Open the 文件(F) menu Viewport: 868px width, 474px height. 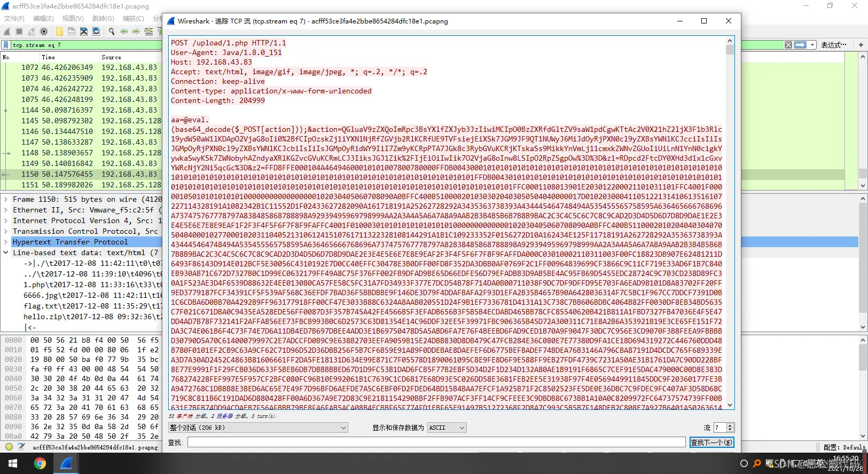coord(14,19)
